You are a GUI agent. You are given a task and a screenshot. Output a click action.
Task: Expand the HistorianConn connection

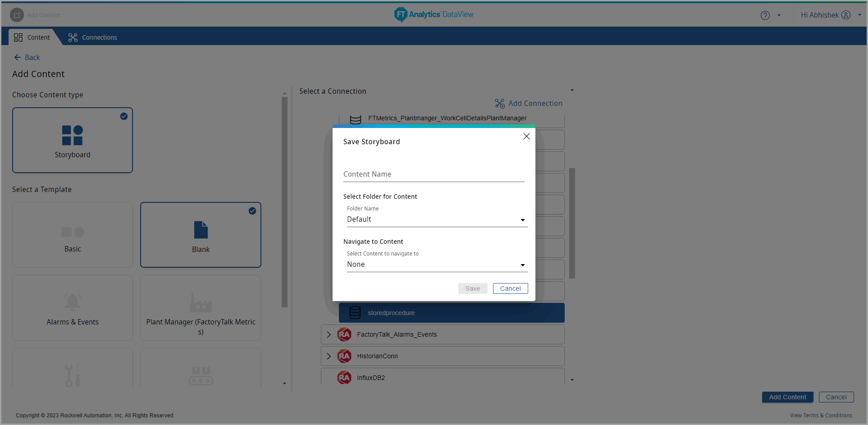[x=329, y=356]
